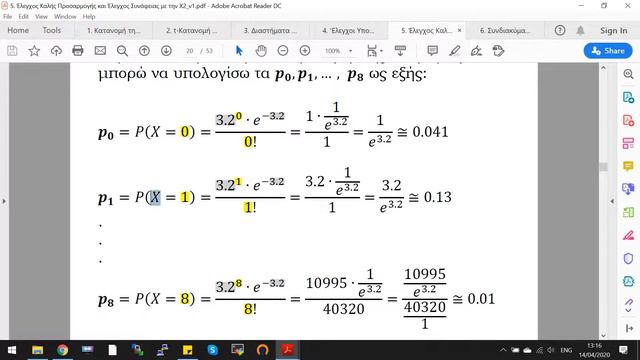Click the page number input field
Screen dimensions: 640x360
point(189,51)
